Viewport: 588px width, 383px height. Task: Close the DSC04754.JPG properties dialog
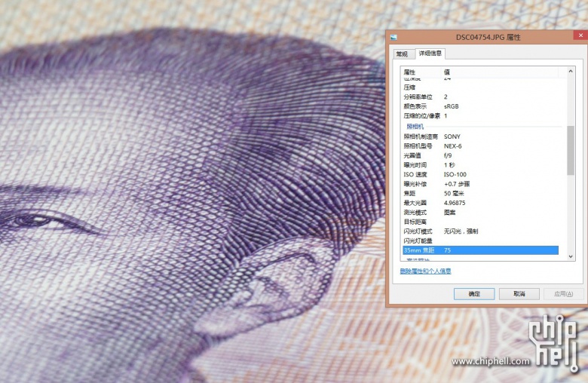click(580, 35)
